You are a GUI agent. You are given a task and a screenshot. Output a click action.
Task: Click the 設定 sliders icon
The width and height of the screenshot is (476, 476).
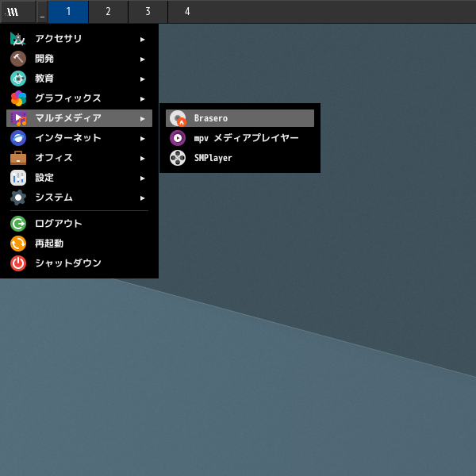click(x=18, y=178)
